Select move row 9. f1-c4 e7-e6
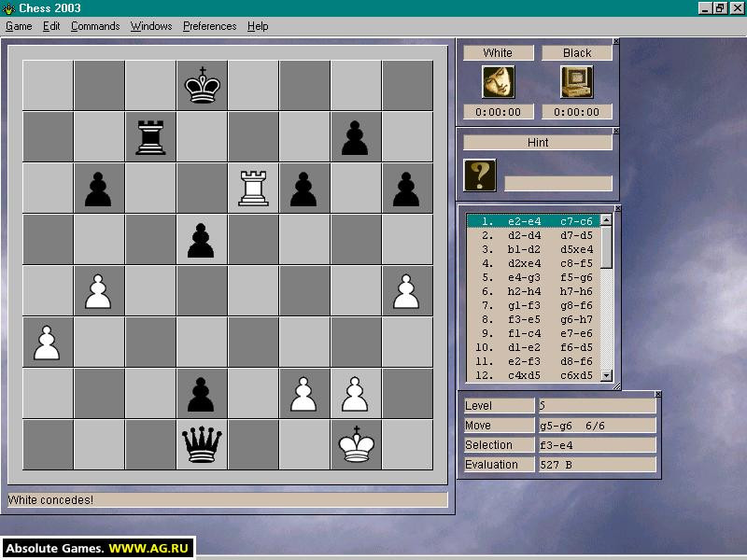 [x=533, y=333]
